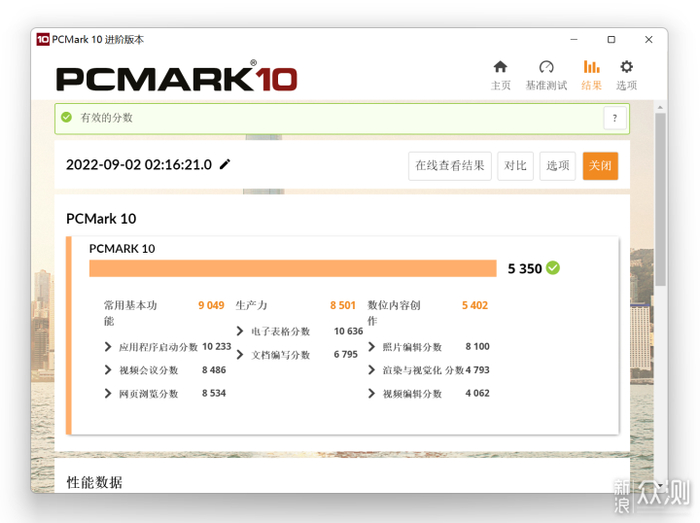Click the green check icon beside 有效的分数
The height and width of the screenshot is (523, 700).
pyautogui.click(x=67, y=117)
